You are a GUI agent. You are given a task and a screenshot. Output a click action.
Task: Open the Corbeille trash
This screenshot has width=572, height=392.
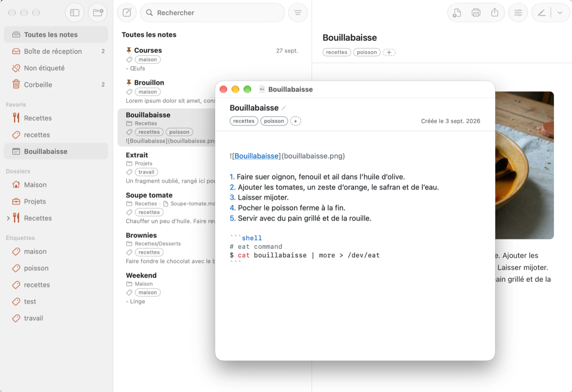[56, 85]
